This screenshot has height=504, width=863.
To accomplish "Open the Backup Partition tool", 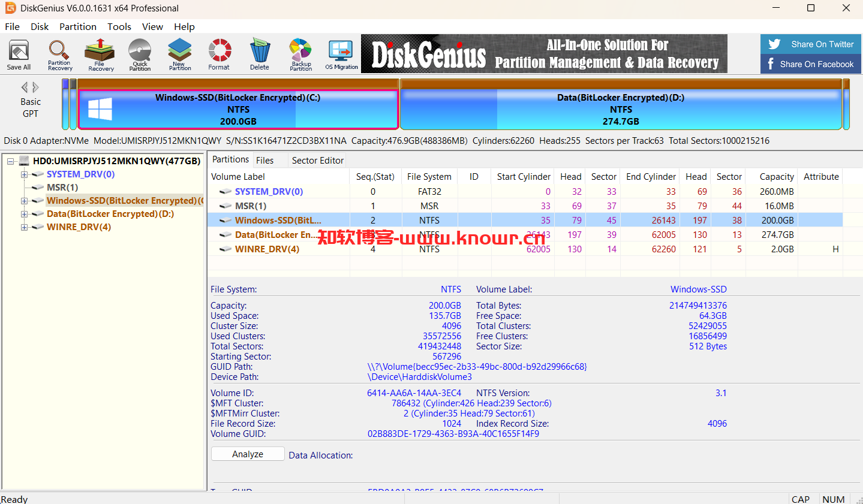I will [x=300, y=55].
